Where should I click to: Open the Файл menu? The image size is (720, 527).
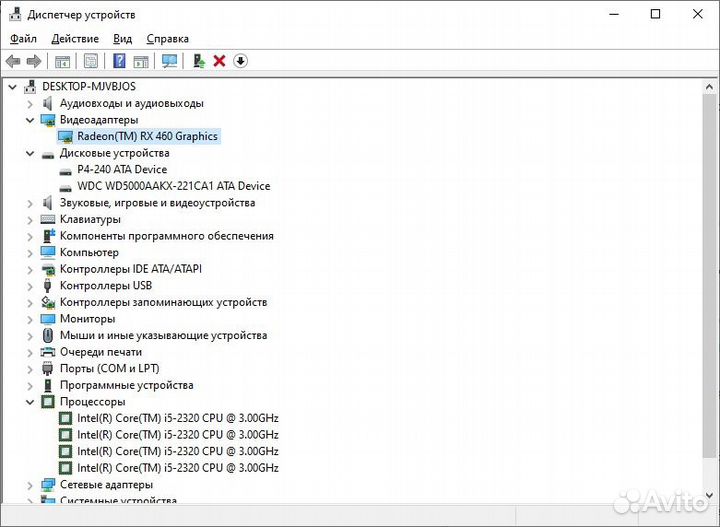pyautogui.click(x=23, y=39)
